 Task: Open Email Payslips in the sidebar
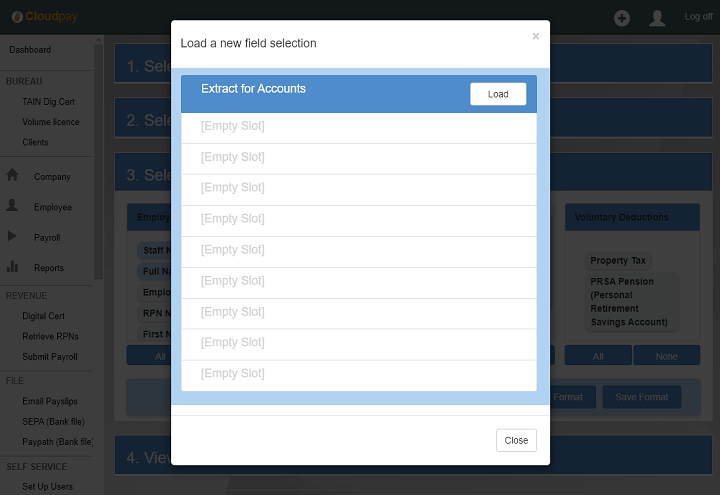point(50,402)
